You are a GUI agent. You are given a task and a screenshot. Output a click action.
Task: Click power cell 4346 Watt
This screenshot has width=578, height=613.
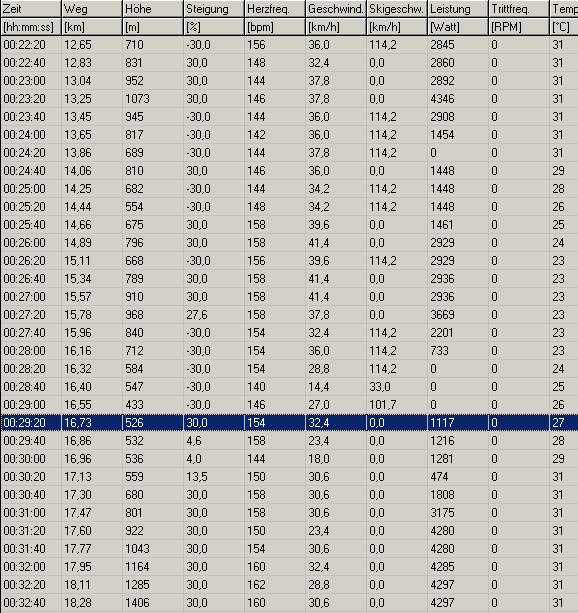(x=458, y=99)
